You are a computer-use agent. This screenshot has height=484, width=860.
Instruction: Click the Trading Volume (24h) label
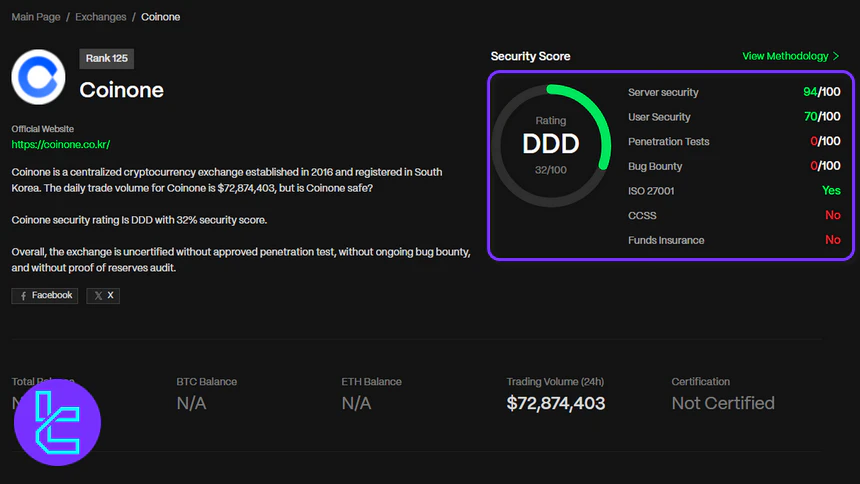coord(555,381)
